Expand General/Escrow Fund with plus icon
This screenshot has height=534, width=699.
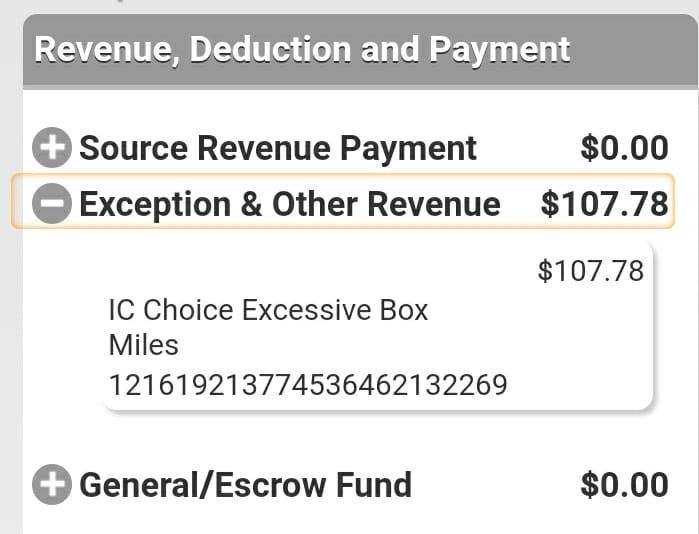[52, 486]
